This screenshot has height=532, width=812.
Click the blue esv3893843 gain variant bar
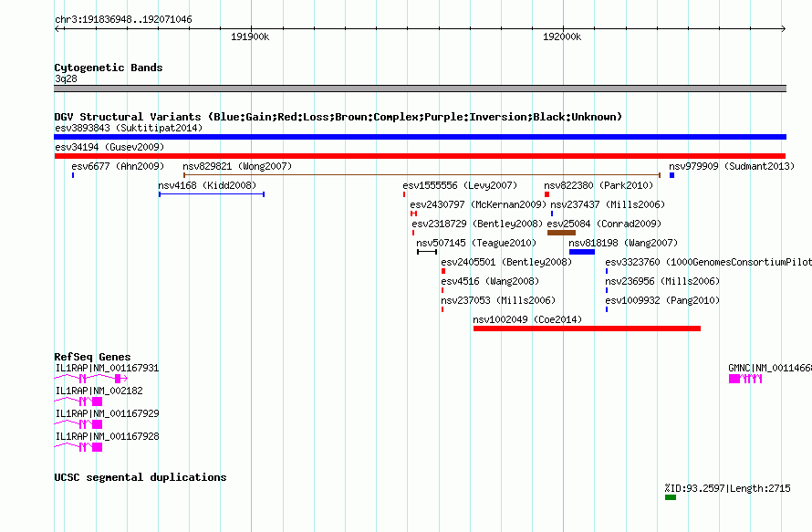point(420,137)
